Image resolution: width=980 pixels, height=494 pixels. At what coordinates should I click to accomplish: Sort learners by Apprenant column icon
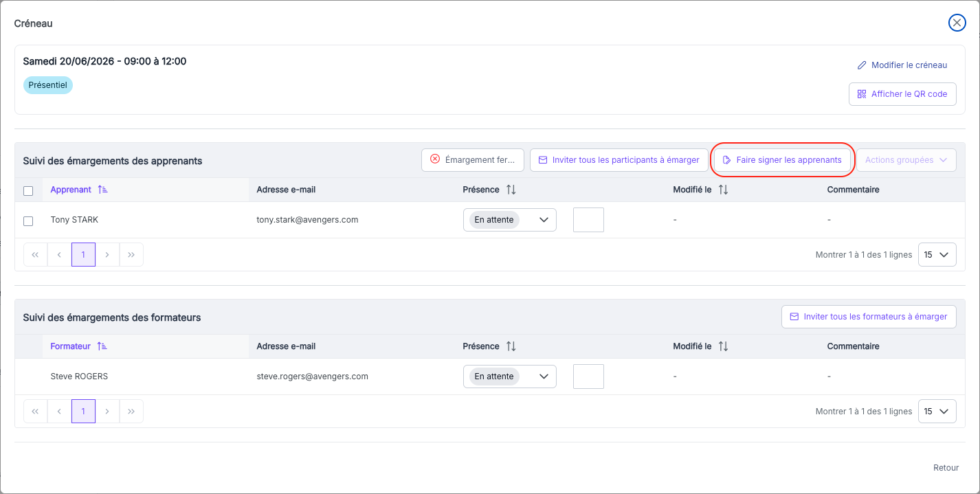pyautogui.click(x=102, y=190)
